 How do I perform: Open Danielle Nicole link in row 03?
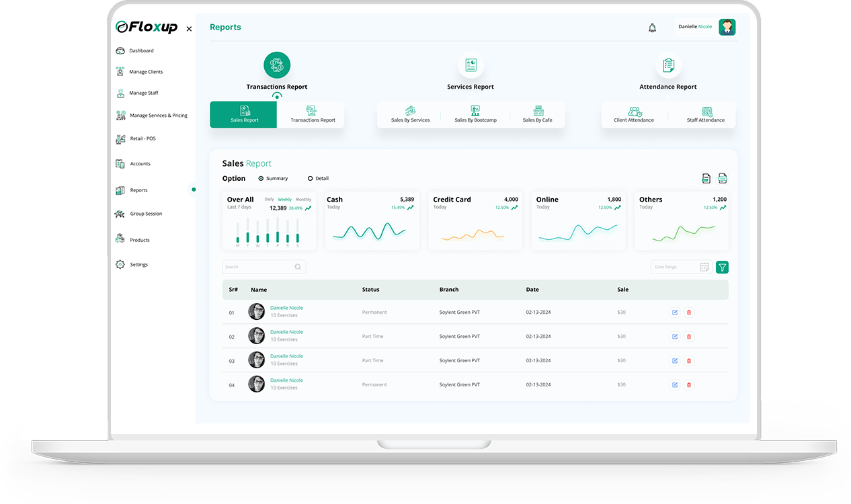coord(286,356)
